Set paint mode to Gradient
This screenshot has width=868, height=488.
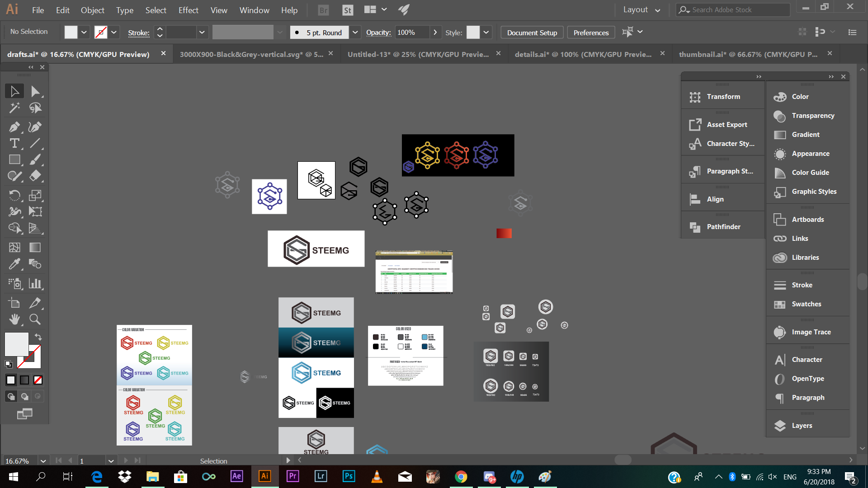[x=24, y=380]
